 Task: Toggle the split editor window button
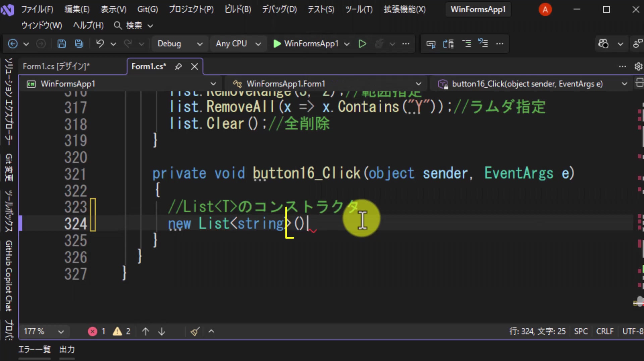pos(639,83)
